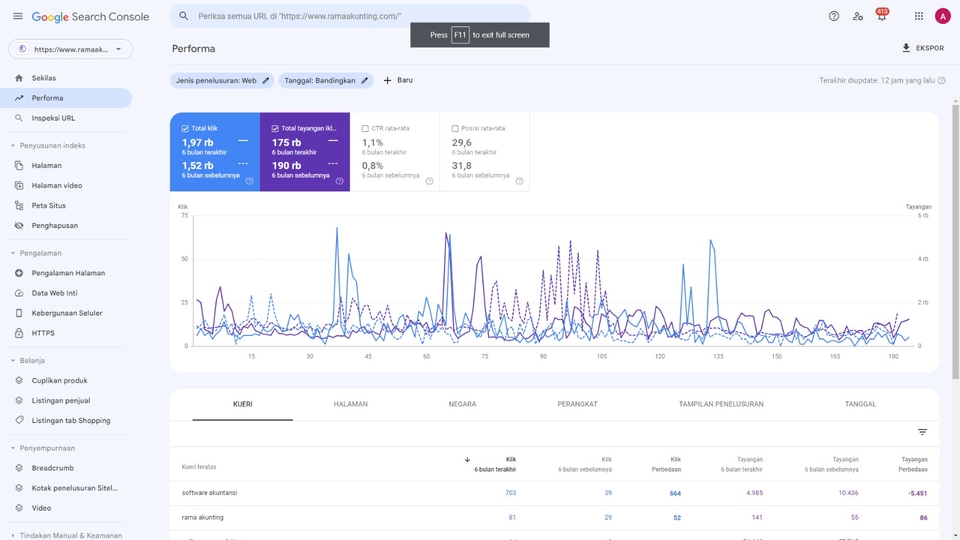960x540 pixels.
Task: Click the Total klik help icon
Action: [x=249, y=181]
